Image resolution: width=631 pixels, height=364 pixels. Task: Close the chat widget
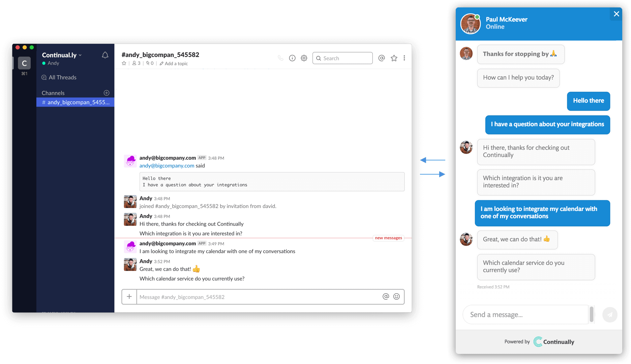pyautogui.click(x=616, y=14)
